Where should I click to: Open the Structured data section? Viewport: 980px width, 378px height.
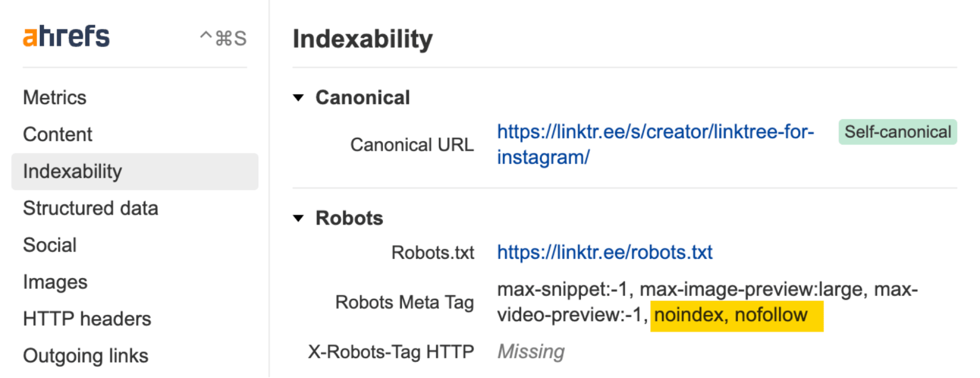(90, 208)
